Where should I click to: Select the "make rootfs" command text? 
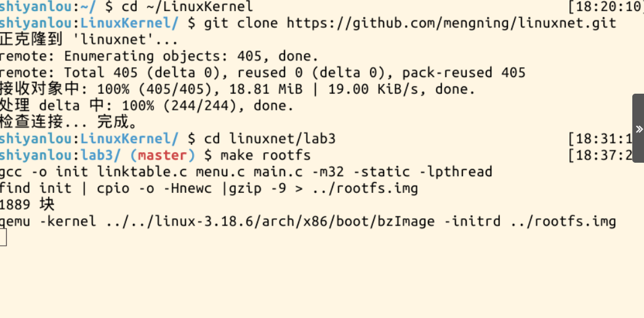pyautogui.click(x=265, y=155)
